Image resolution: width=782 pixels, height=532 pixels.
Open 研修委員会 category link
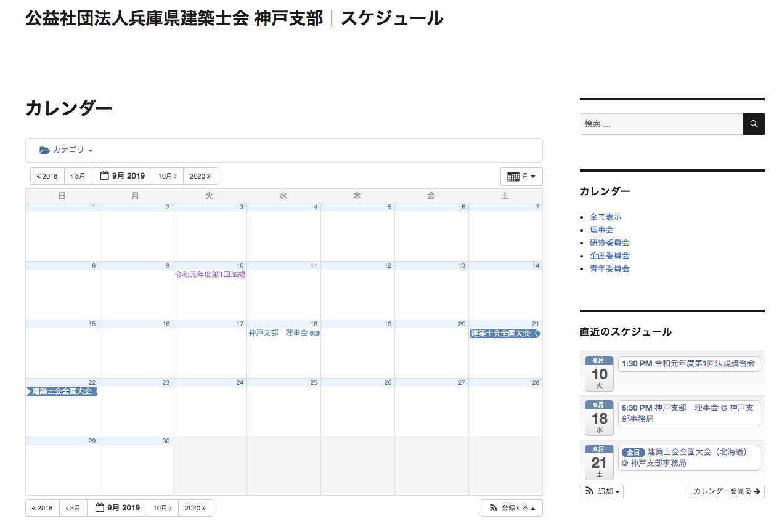tap(609, 243)
